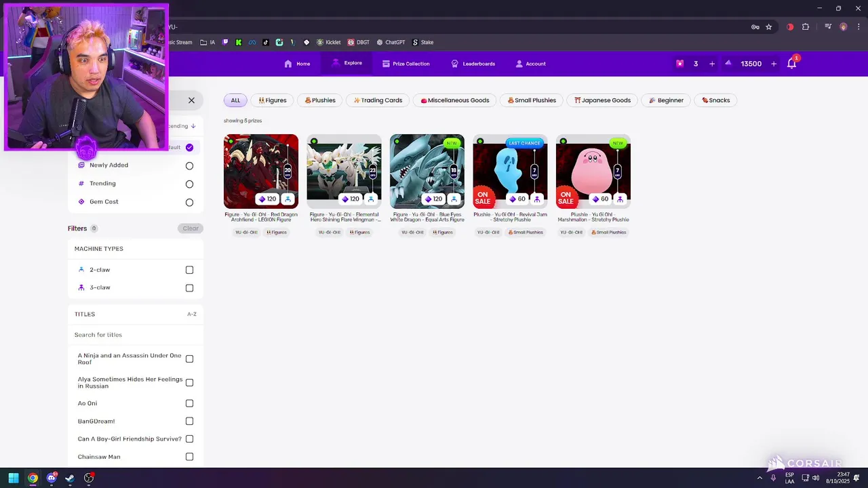The width and height of the screenshot is (868, 488).
Task: Open Blue Eyes White Dragon figure prize
Action: [427, 171]
